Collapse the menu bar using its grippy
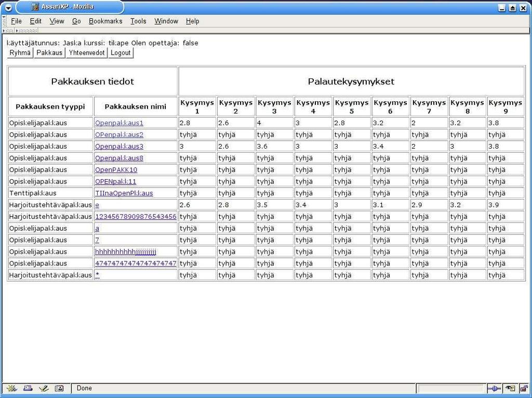This screenshot has height=398, width=532. click(x=4, y=21)
